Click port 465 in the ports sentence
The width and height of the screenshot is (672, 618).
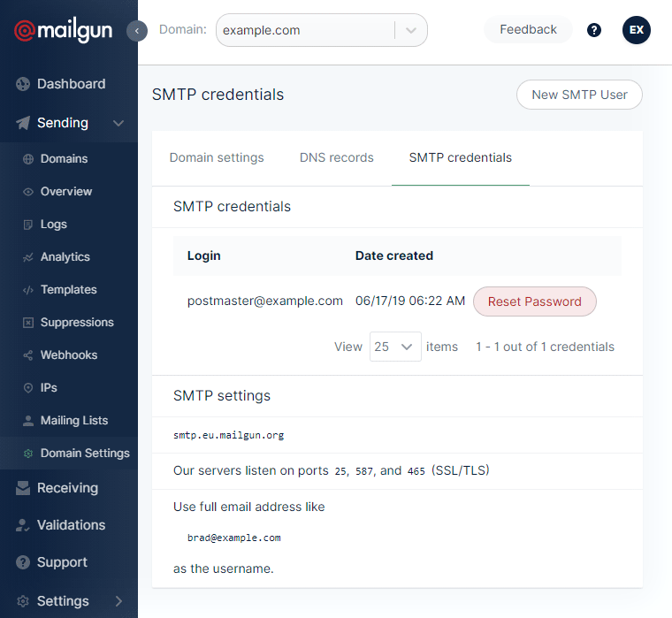(x=416, y=471)
